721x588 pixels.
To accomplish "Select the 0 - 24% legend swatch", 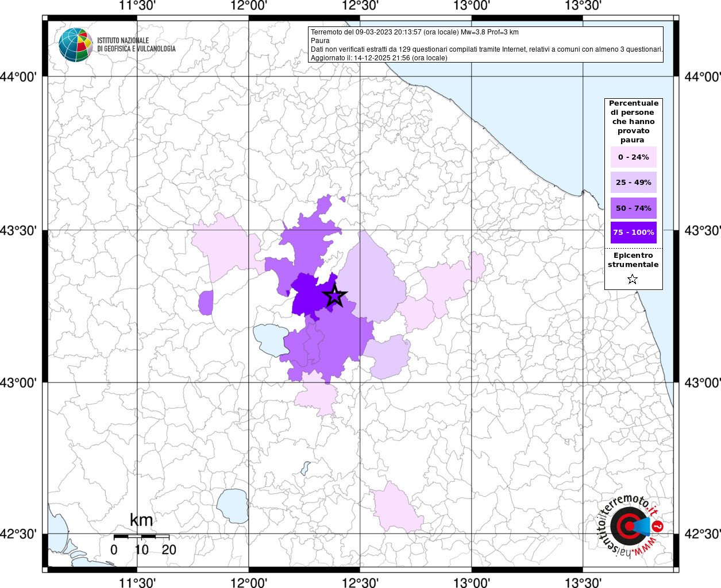I will [633, 157].
